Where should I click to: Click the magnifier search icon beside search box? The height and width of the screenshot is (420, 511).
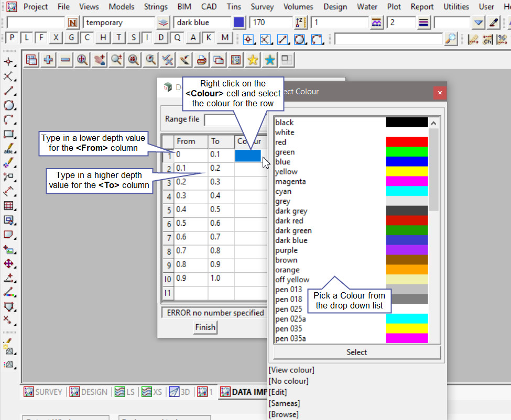tap(450, 39)
